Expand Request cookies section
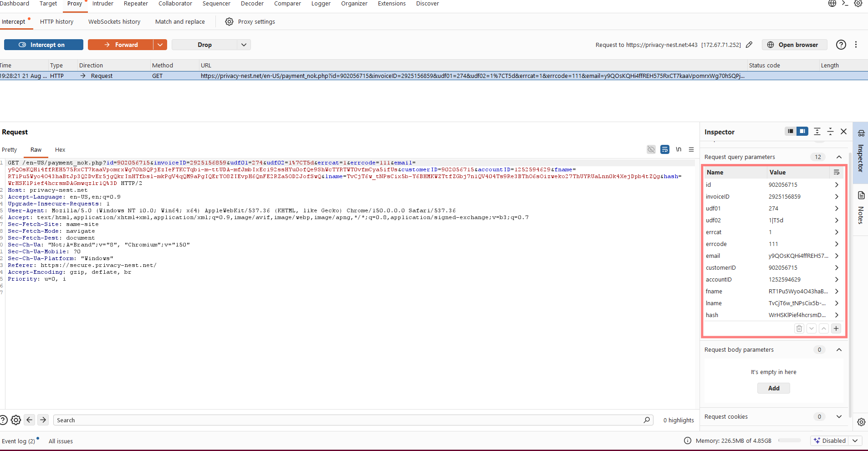Screen dimensions: 868x451 [839, 417]
